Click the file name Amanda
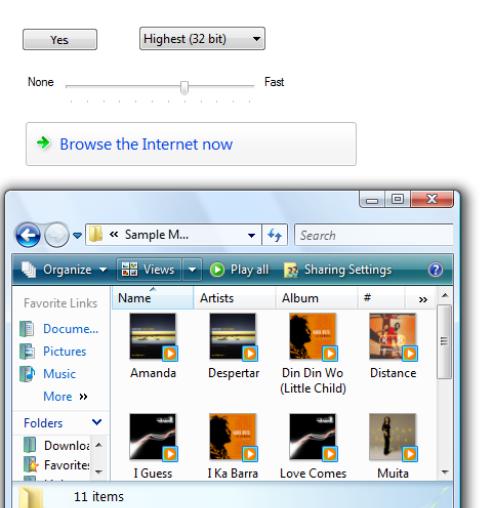 point(153,373)
